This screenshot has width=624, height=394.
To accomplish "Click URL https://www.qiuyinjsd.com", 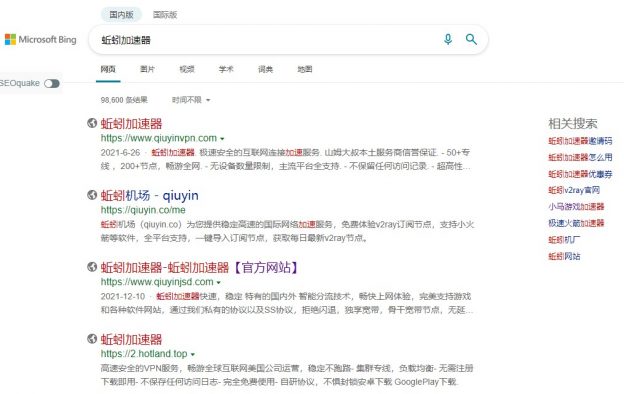I will click(x=157, y=282).
